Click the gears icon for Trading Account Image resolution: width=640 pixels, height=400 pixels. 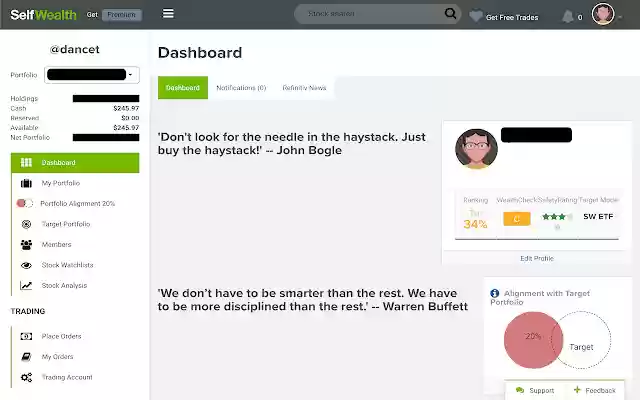click(x=26, y=377)
